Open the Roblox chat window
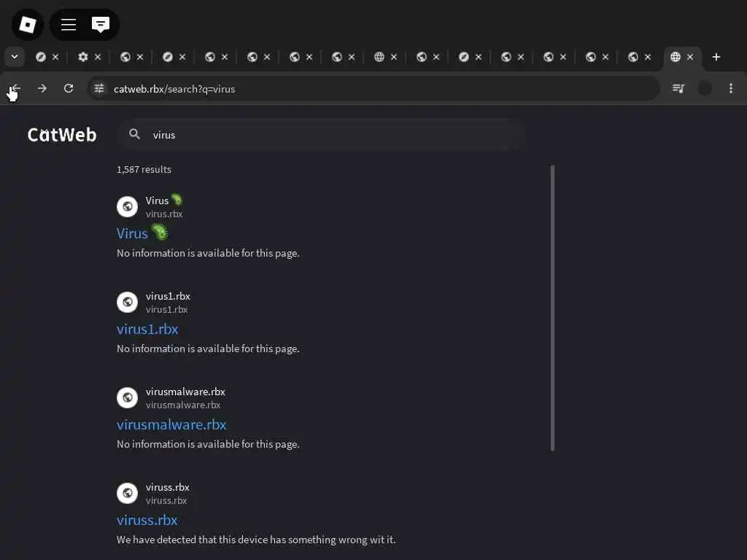Viewport: 747px width, 560px height. 101,25
